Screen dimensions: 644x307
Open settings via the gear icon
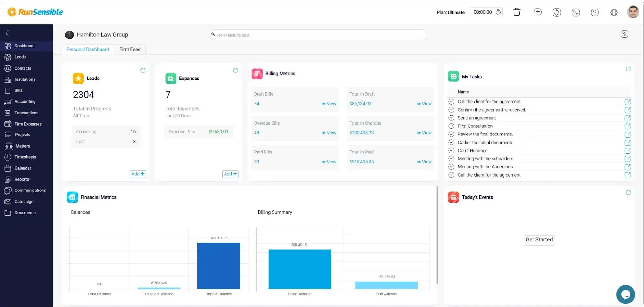click(x=614, y=12)
